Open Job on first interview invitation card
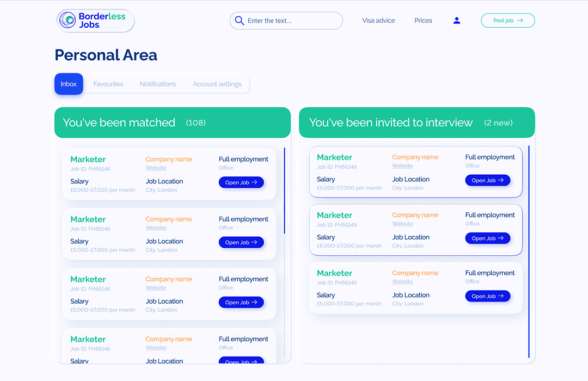 coord(488,180)
